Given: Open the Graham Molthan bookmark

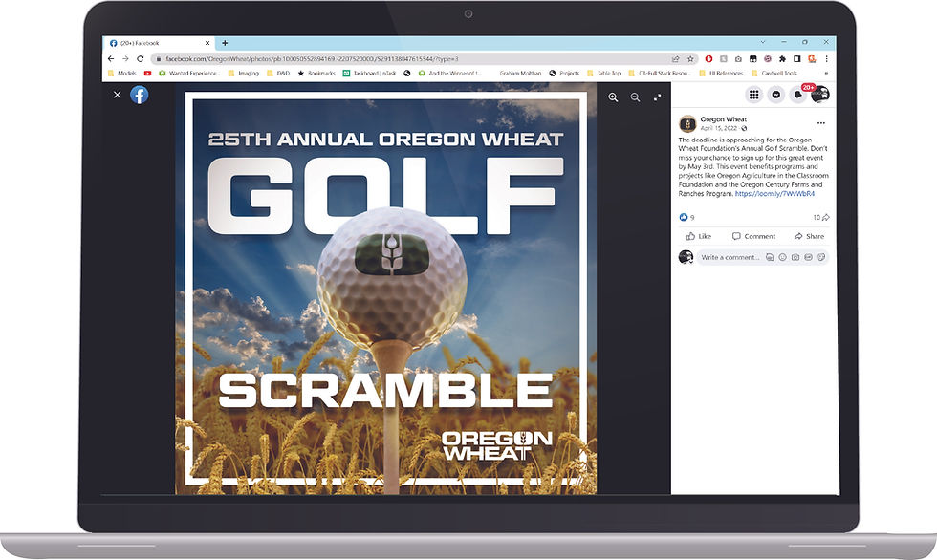Looking at the screenshot, I should (520, 74).
